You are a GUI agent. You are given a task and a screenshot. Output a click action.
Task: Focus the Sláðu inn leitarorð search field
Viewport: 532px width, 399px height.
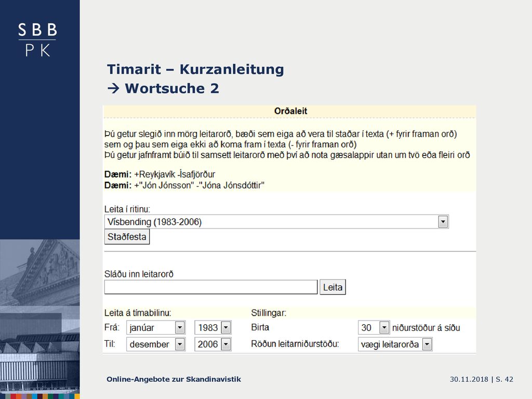click(x=211, y=287)
